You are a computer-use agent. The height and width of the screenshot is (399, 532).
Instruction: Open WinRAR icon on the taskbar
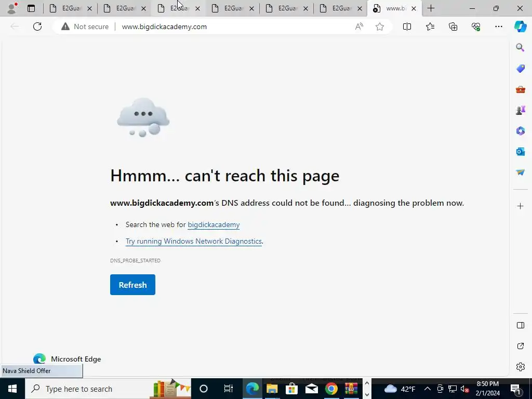click(x=351, y=389)
